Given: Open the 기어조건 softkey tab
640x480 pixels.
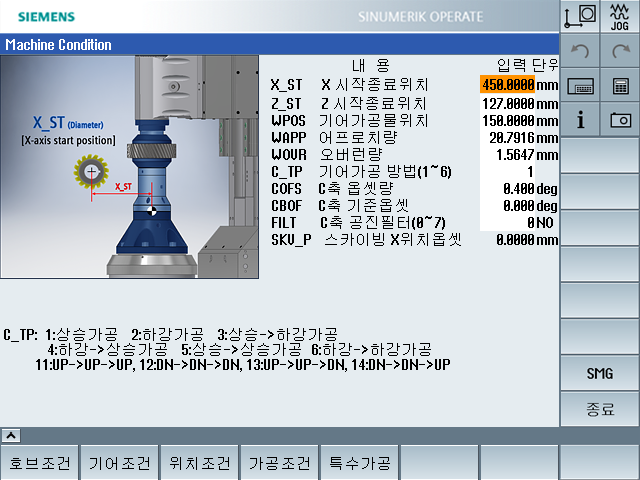Looking at the screenshot, I should [120, 463].
